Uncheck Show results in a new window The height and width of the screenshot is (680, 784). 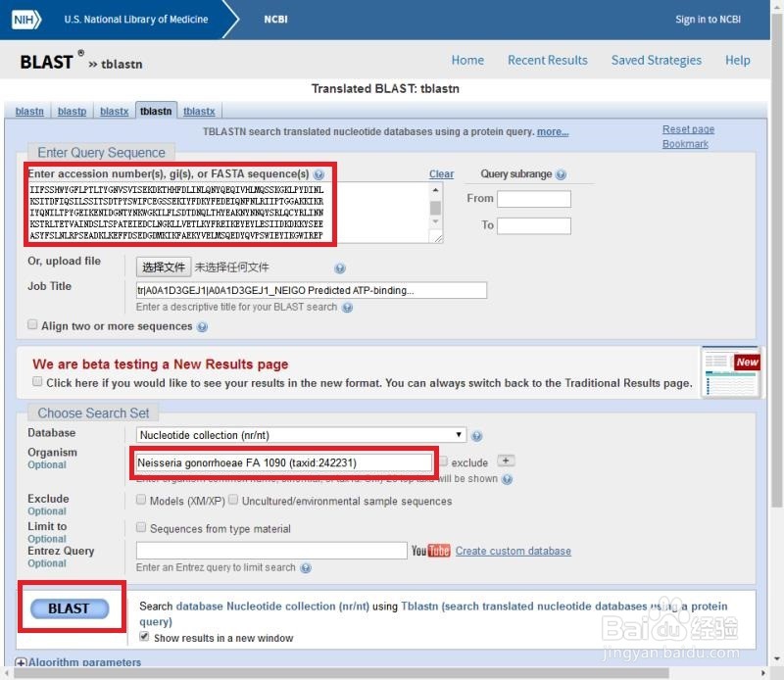pyautogui.click(x=144, y=637)
